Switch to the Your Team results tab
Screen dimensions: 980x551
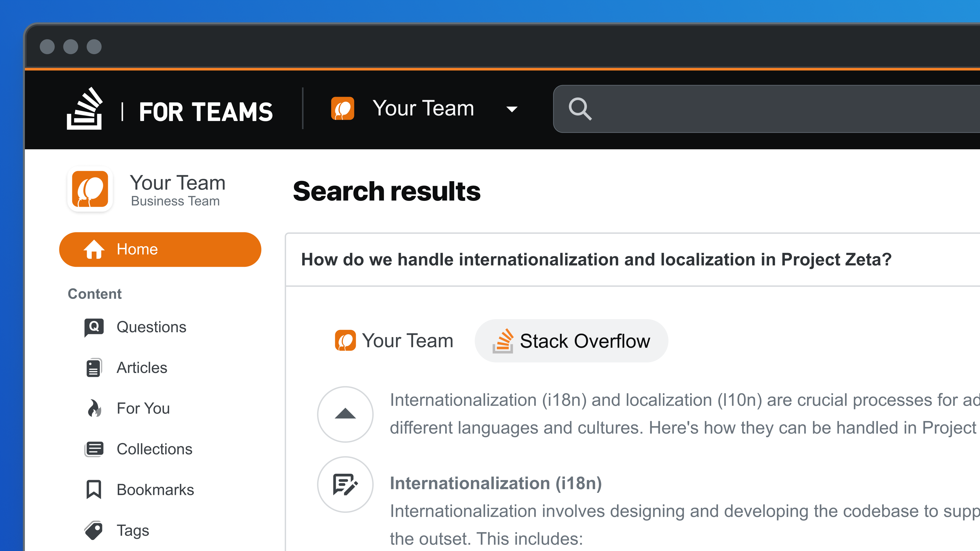point(394,341)
